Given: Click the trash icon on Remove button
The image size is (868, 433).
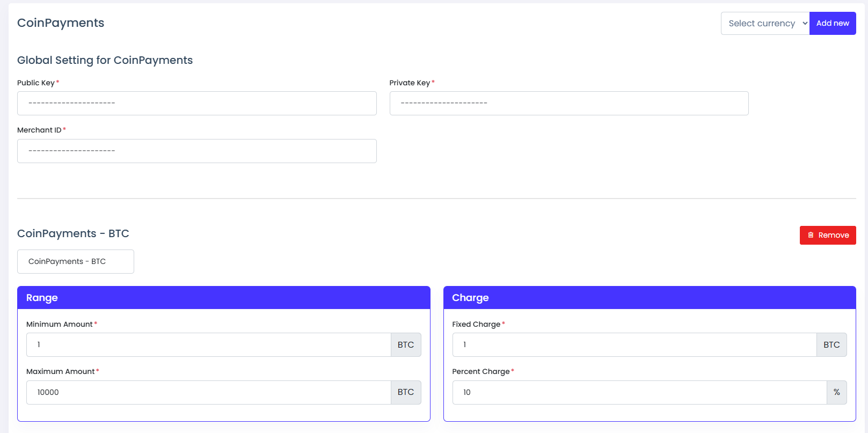Looking at the screenshot, I should 811,235.
